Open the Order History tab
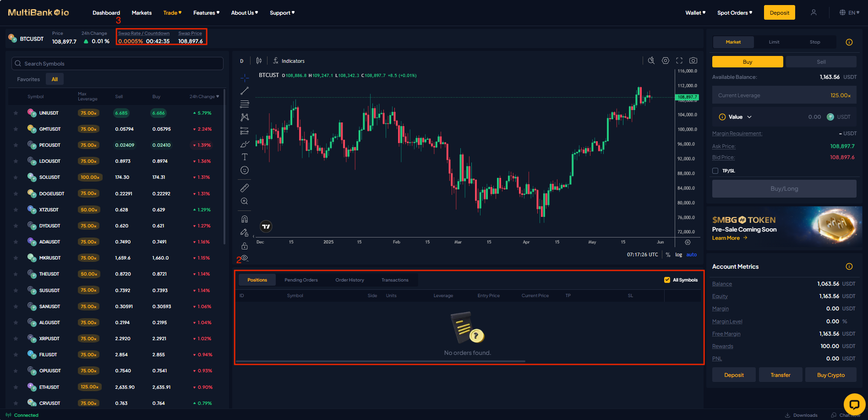Screen dimensions: 868x420 (x=349, y=280)
